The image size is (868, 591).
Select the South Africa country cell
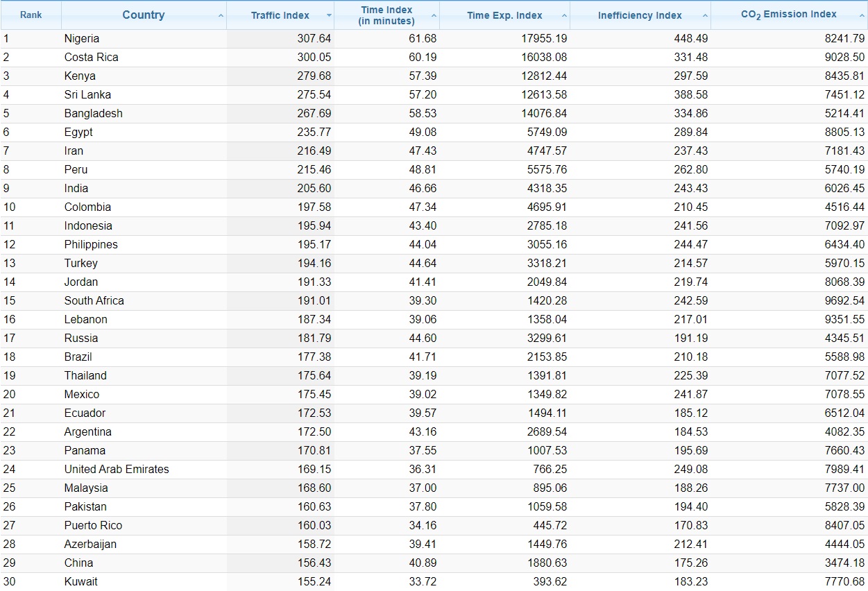[144, 301]
